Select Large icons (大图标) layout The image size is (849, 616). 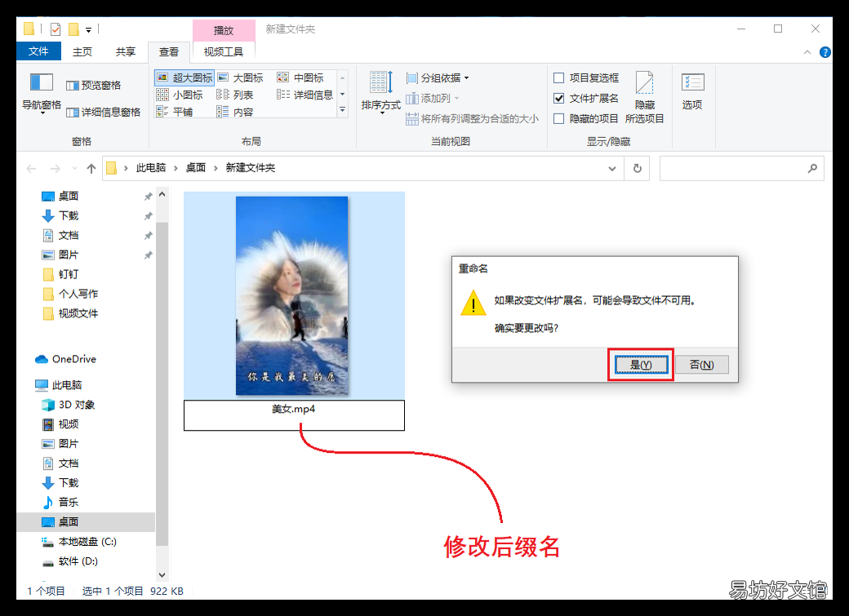240,78
